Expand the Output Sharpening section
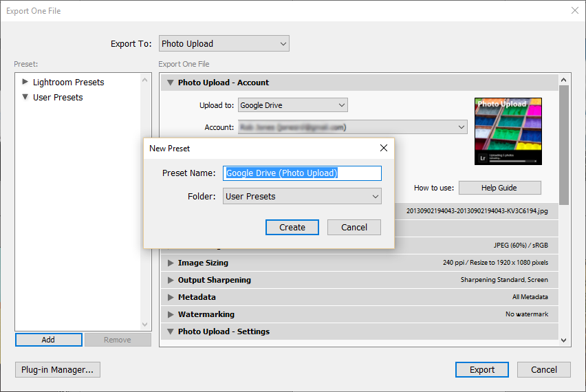 [x=170, y=280]
